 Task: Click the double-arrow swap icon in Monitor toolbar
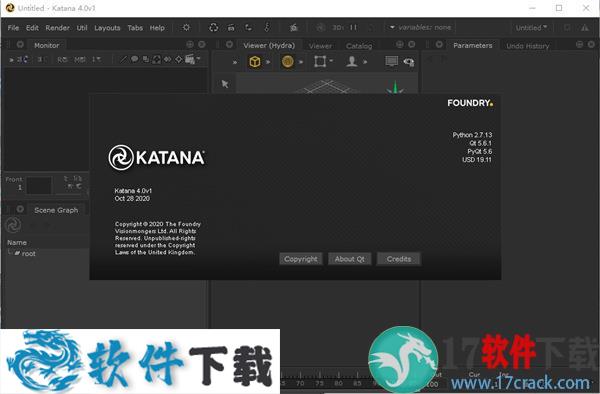point(168,59)
